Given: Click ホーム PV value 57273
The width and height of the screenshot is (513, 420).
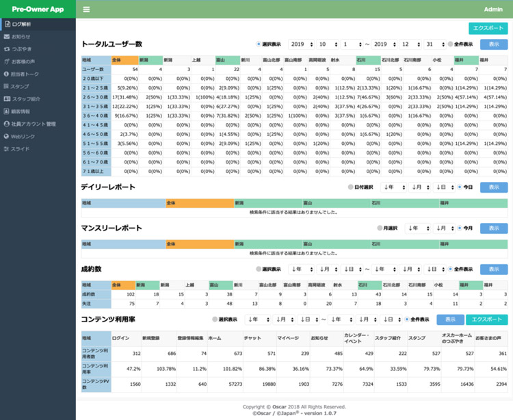Looking at the screenshot, I should [x=226, y=384].
